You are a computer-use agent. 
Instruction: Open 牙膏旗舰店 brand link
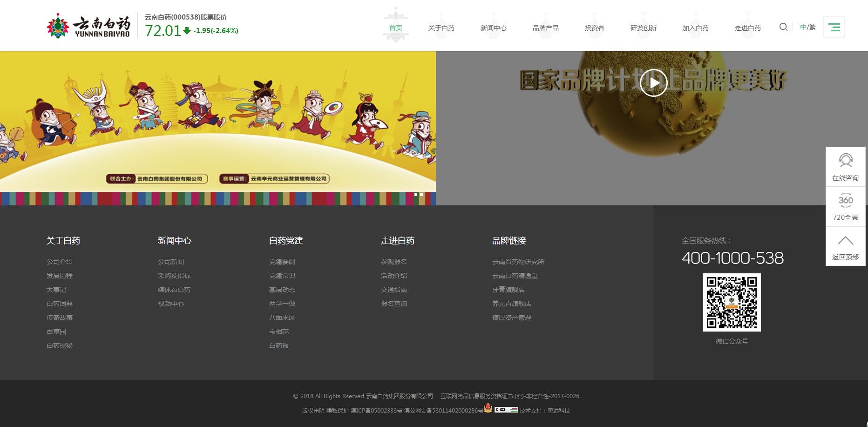pos(509,290)
